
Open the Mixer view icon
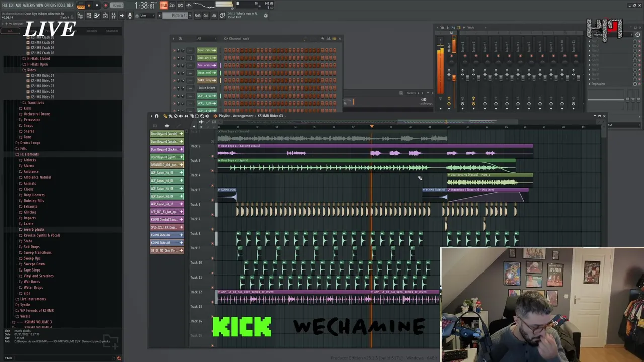[113, 16]
